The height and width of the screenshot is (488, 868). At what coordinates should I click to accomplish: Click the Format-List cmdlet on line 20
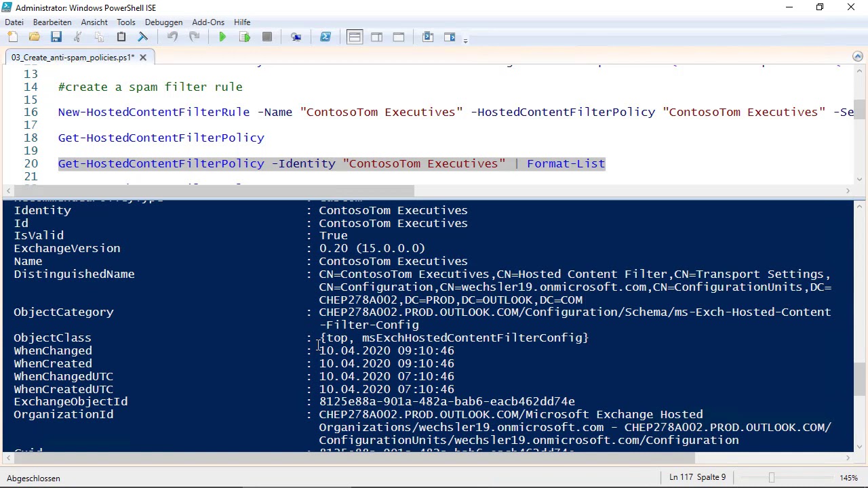(566, 164)
